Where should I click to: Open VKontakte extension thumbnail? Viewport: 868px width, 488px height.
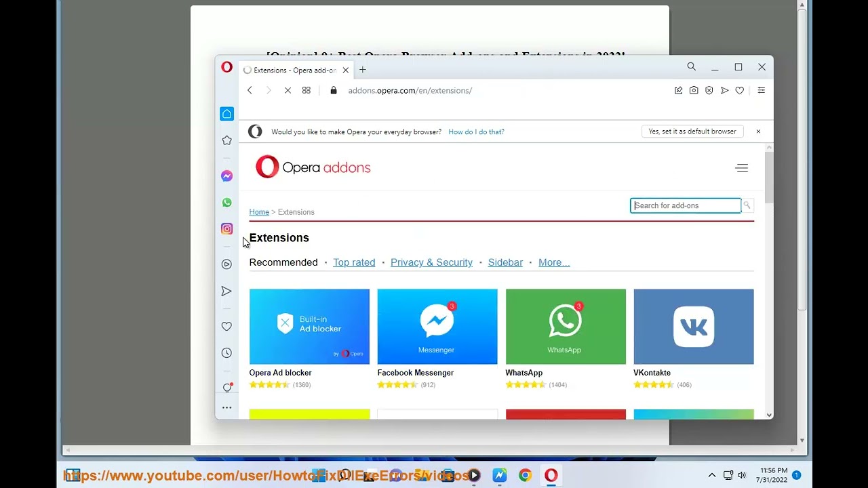pos(694,327)
